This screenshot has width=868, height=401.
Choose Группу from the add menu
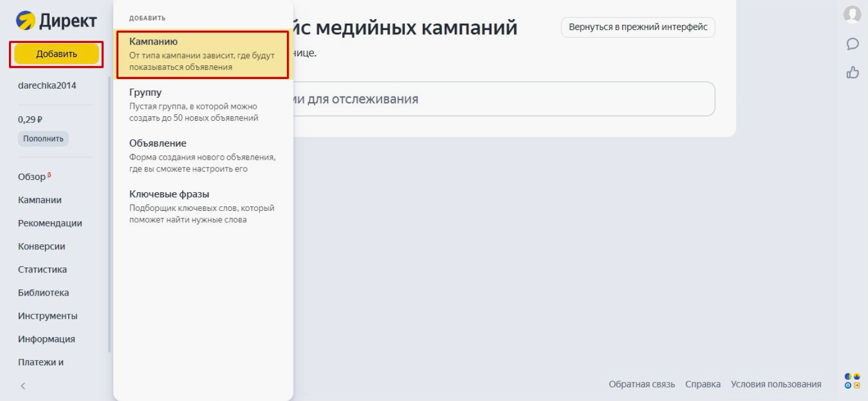(202, 105)
